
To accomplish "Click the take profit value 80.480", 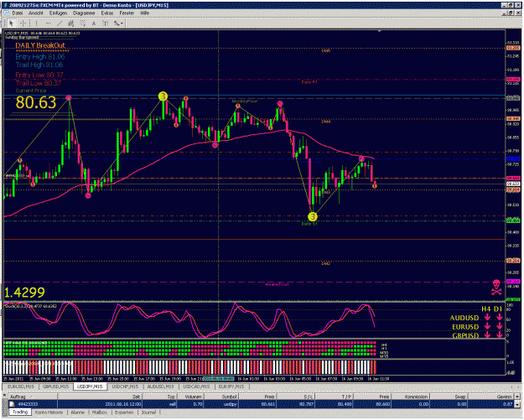I will tap(345, 404).
